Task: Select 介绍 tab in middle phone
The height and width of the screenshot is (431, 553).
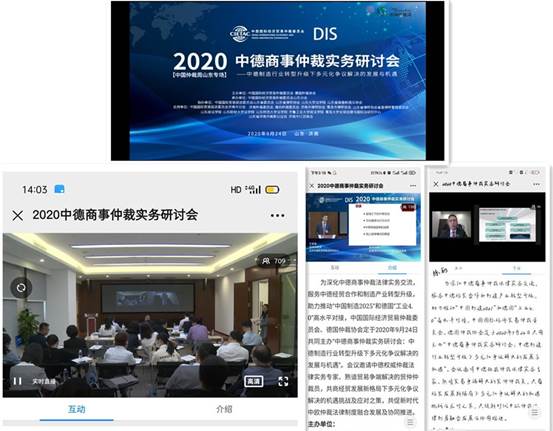Action: [392, 268]
